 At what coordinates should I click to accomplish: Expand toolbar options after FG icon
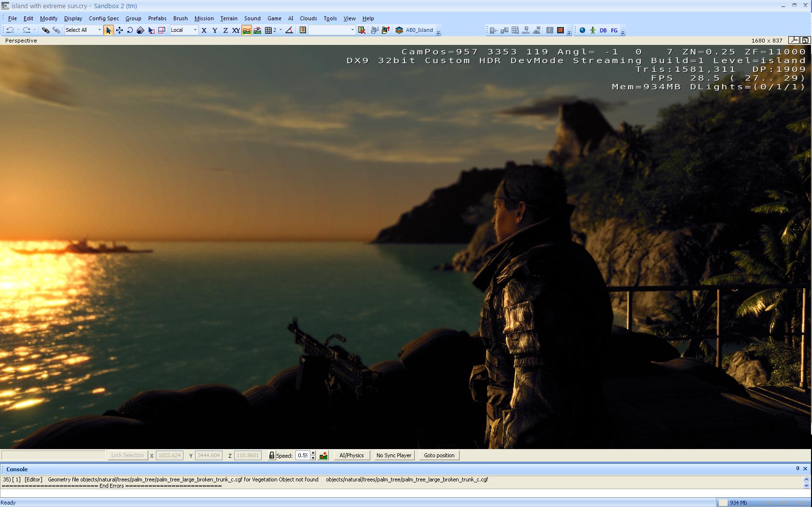click(x=623, y=32)
